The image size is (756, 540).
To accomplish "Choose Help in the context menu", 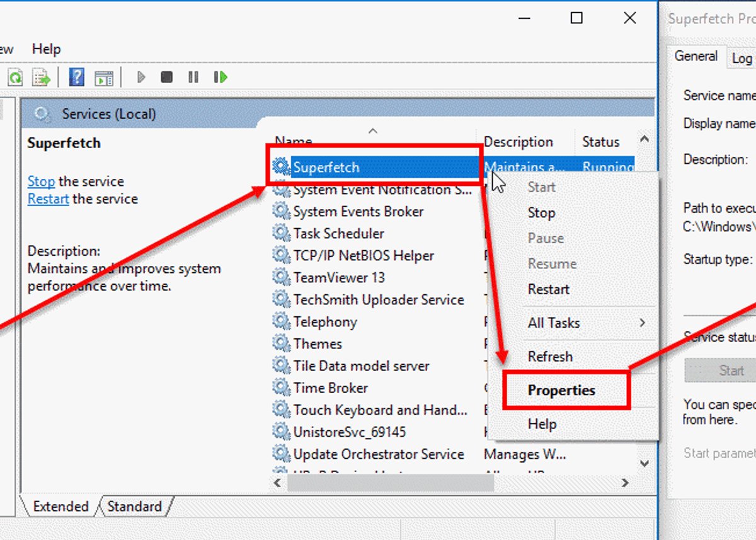I will (x=542, y=424).
